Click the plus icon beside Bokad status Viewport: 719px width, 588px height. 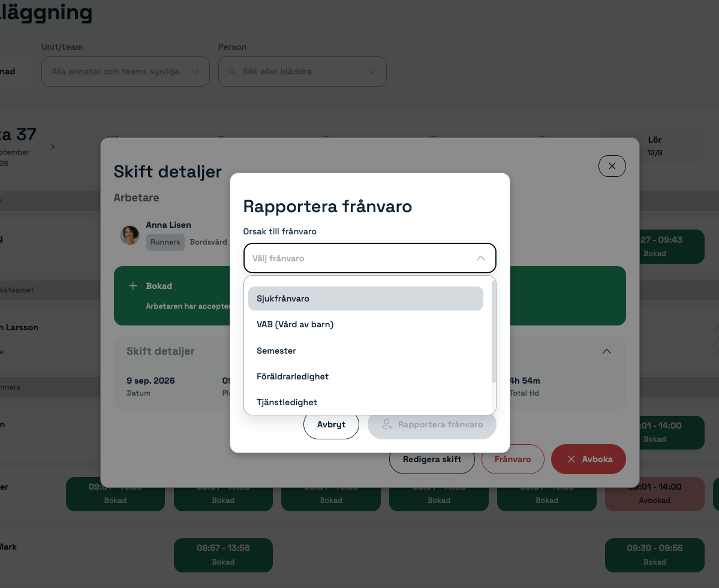click(133, 286)
